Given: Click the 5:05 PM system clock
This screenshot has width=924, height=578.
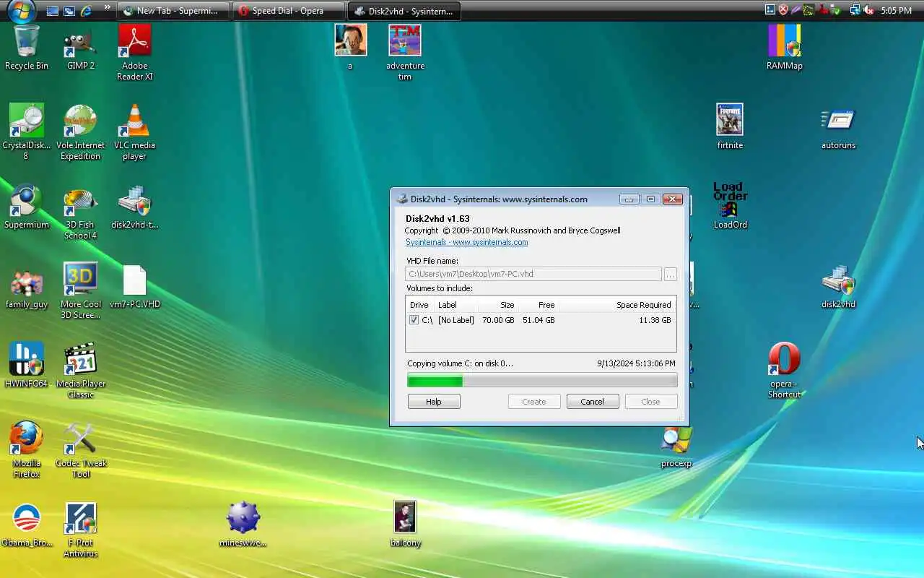Looking at the screenshot, I should coord(897,11).
